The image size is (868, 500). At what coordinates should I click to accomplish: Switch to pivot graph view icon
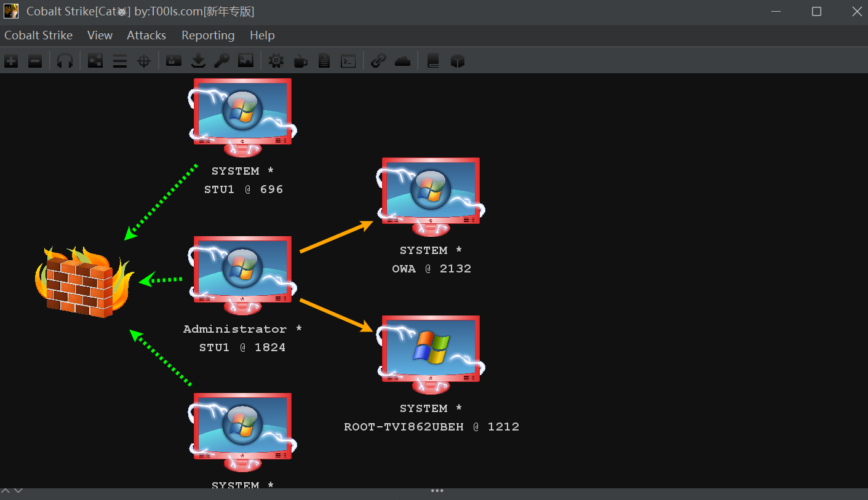pyautogui.click(x=95, y=61)
